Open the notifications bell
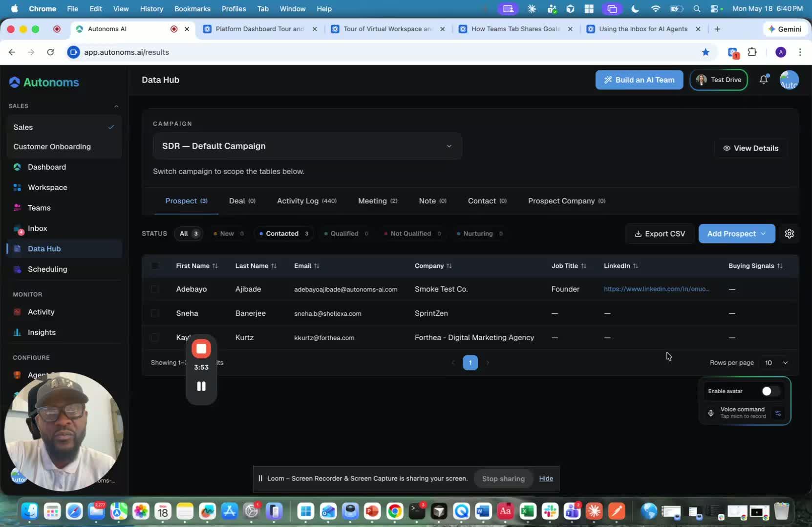The width and height of the screenshot is (812, 527). [764, 80]
